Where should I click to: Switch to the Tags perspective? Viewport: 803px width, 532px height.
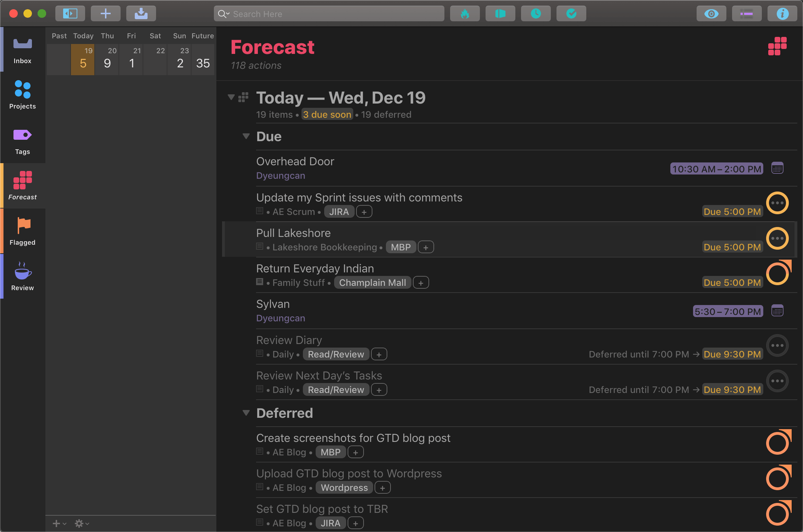pos(23,141)
